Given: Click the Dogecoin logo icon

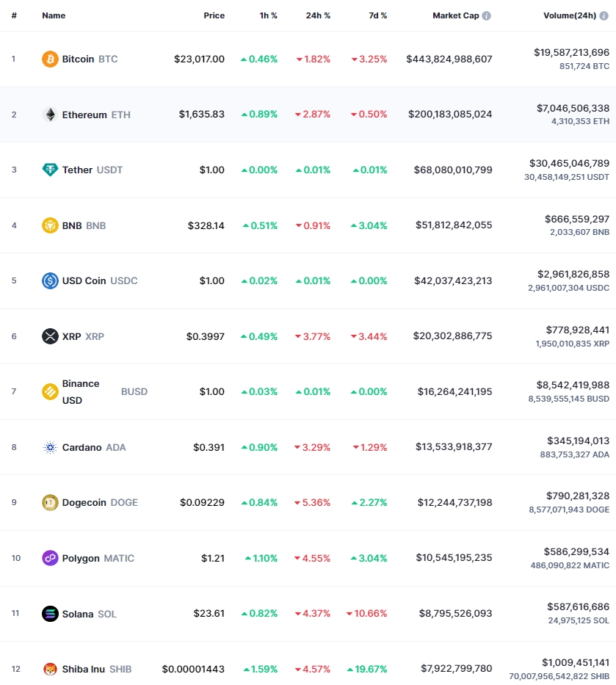Looking at the screenshot, I should click(50, 502).
